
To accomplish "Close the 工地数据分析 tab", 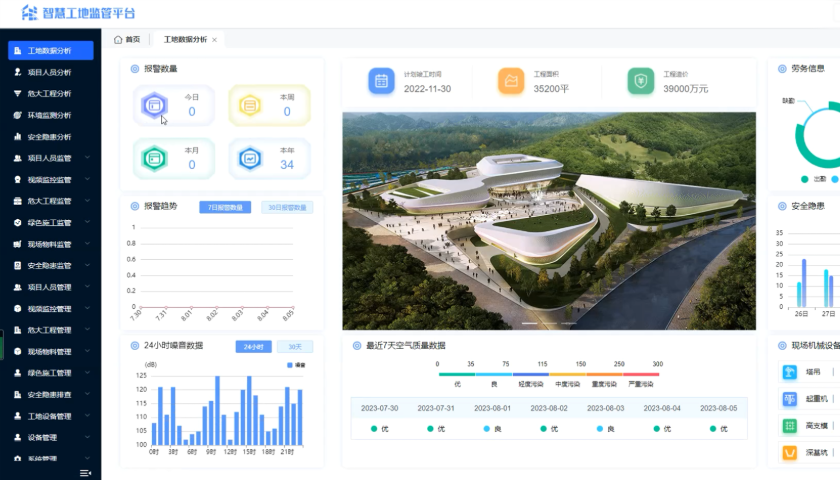I will click(x=214, y=40).
